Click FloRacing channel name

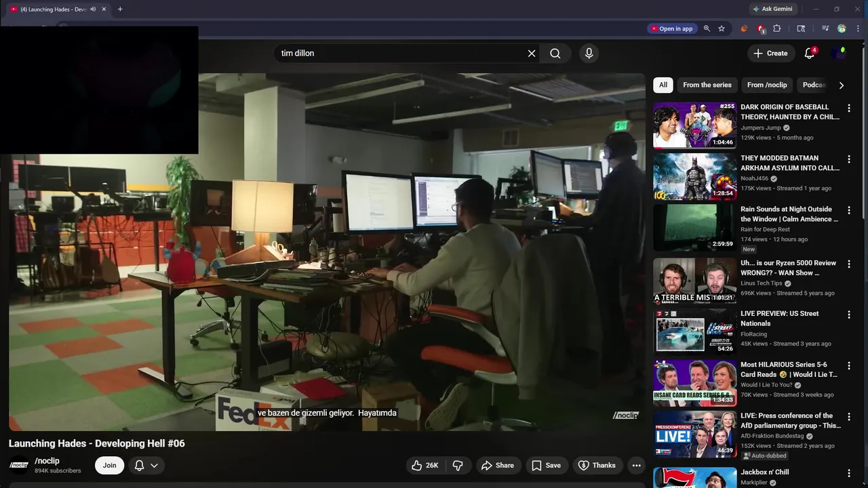coord(753,334)
